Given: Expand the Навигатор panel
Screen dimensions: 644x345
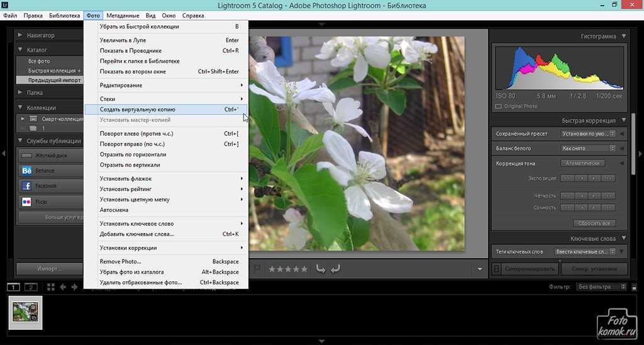Looking at the screenshot, I should (21, 35).
